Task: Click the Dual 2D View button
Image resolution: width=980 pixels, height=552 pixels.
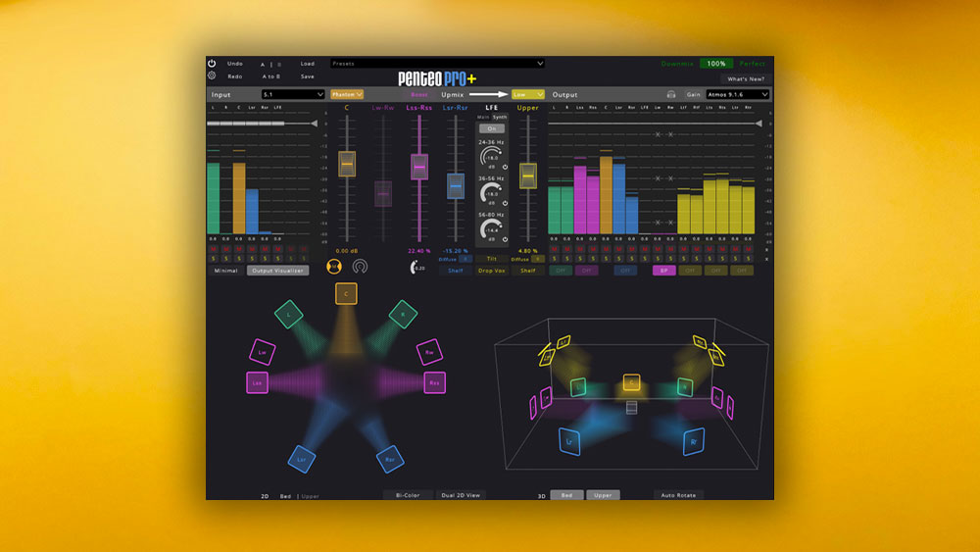Action: click(x=461, y=494)
